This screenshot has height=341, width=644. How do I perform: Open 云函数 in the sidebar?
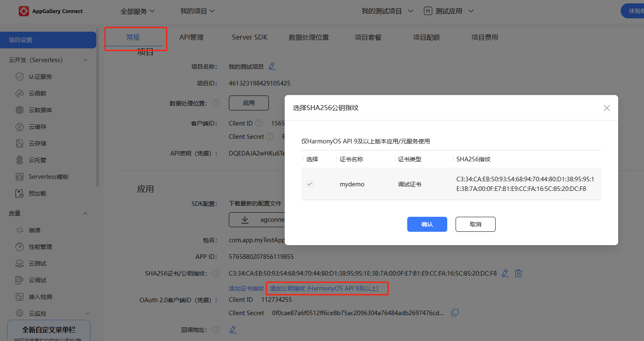[x=38, y=93]
